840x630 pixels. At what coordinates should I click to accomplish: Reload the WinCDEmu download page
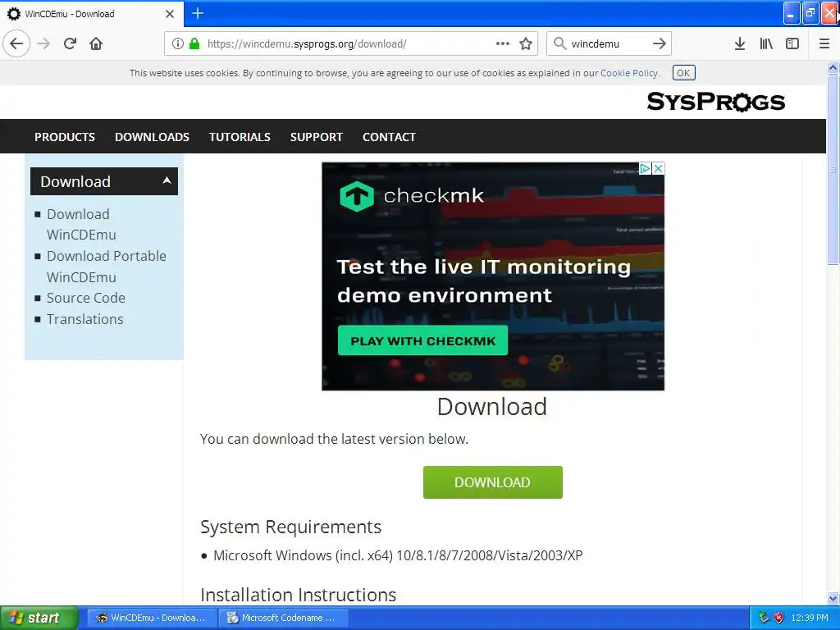click(x=71, y=43)
